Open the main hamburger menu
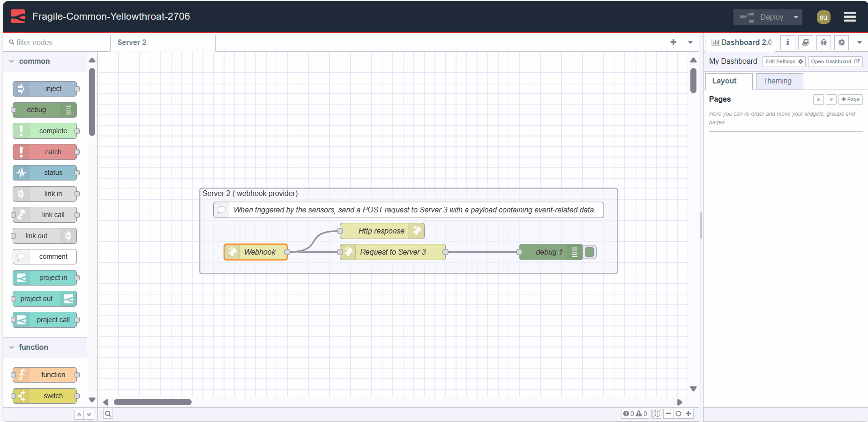This screenshot has width=868, height=422. [849, 16]
